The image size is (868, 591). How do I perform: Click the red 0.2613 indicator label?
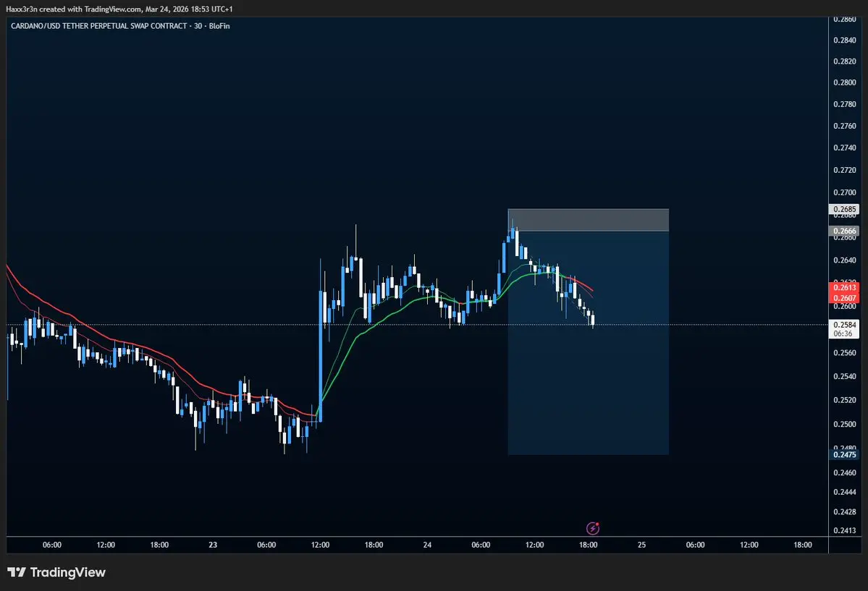pos(844,287)
